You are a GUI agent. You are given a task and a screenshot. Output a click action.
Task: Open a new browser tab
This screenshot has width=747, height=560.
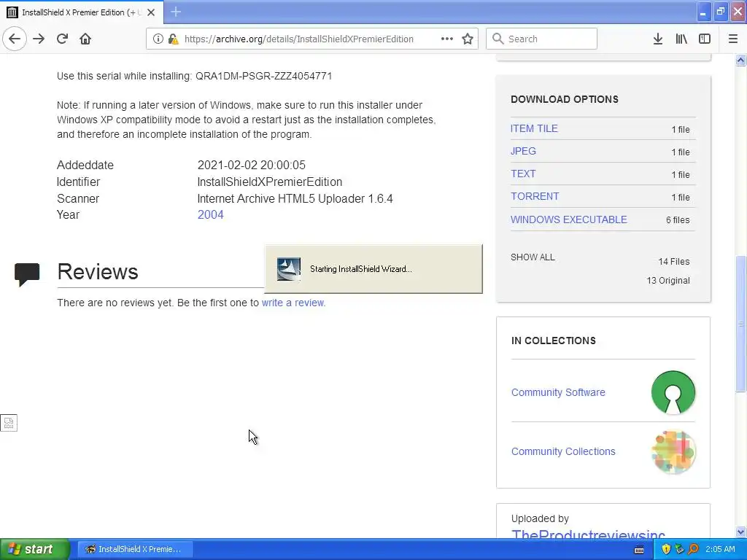(176, 12)
